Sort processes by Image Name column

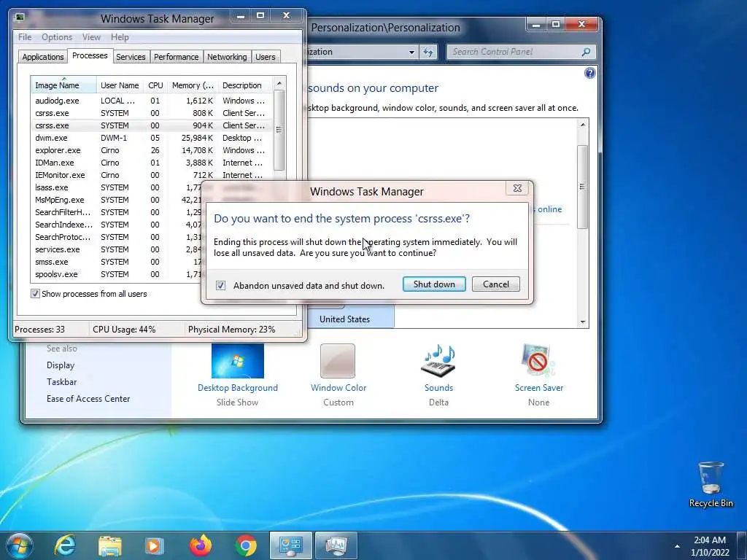coord(64,85)
